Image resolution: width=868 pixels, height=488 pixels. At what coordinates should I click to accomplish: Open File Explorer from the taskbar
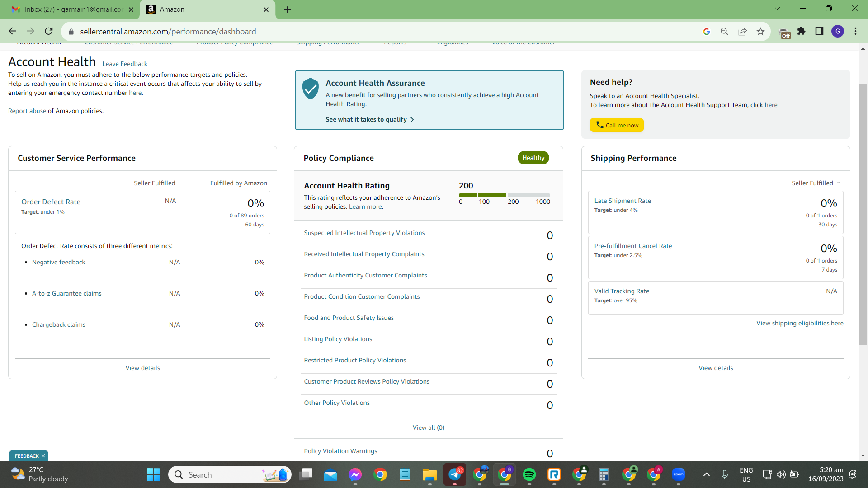[429, 474]
